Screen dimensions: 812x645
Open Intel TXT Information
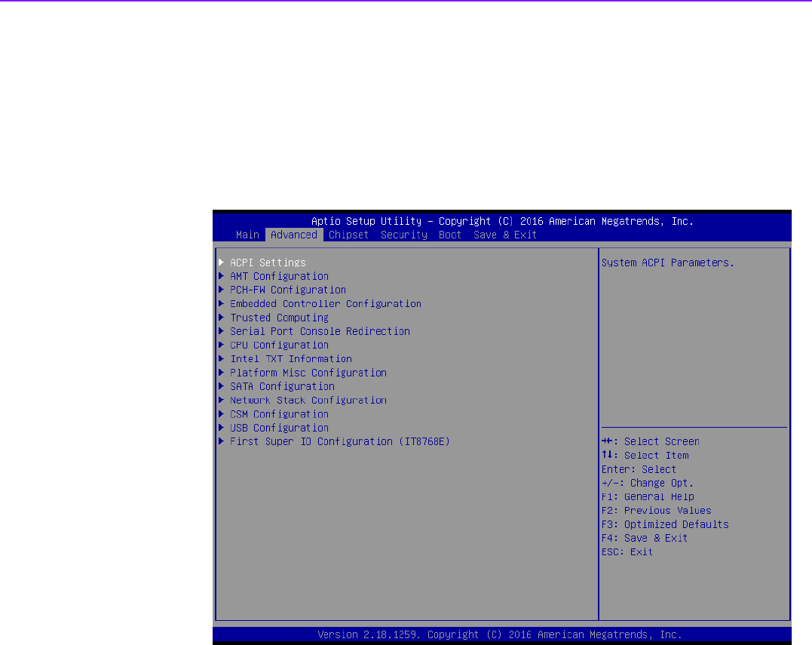(291, 359)
